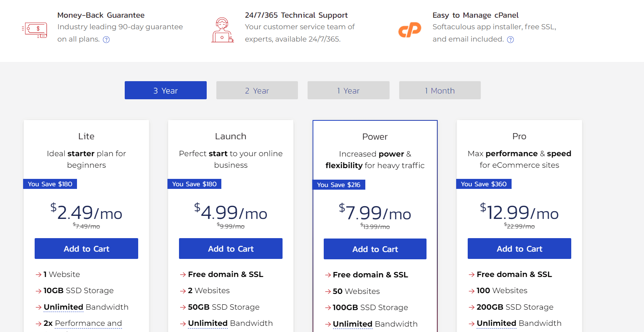
Task: Click the Pro plan $12.99/mo price
Action: [519, 213]
